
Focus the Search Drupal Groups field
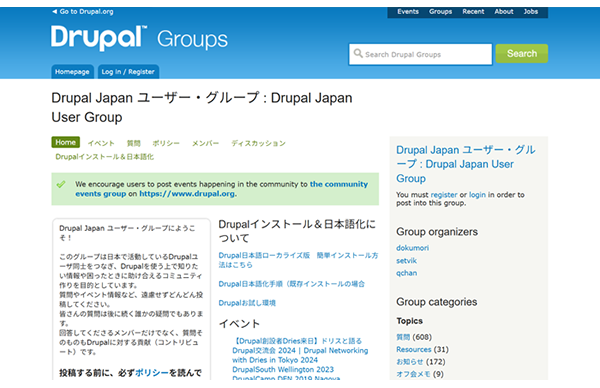(x=420, y=54)
